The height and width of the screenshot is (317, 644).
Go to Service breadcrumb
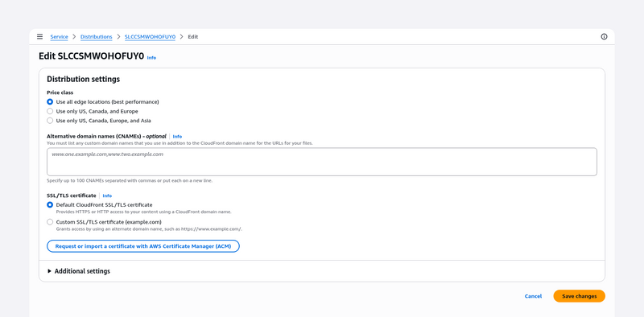click(59, 37)
